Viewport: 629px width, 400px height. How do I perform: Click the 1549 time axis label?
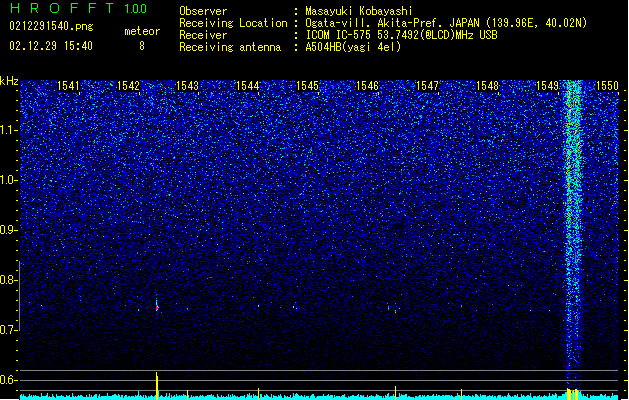coord(548,85)
